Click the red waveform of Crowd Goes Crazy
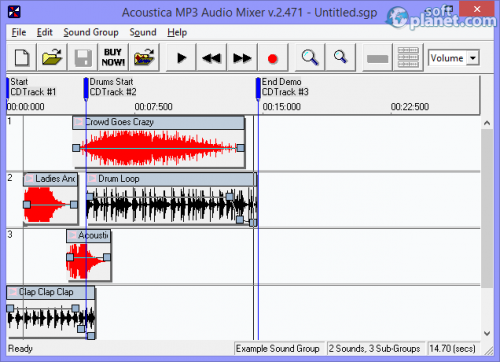 [x=157, y=148]
